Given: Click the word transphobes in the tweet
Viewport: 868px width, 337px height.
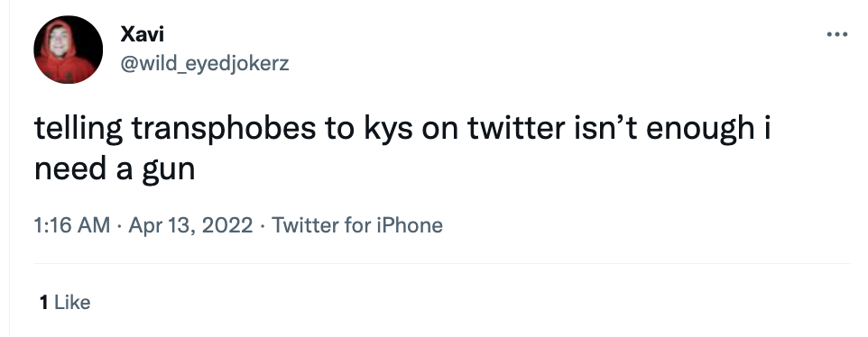Looking at the screenshot, I should click(224, 130).
